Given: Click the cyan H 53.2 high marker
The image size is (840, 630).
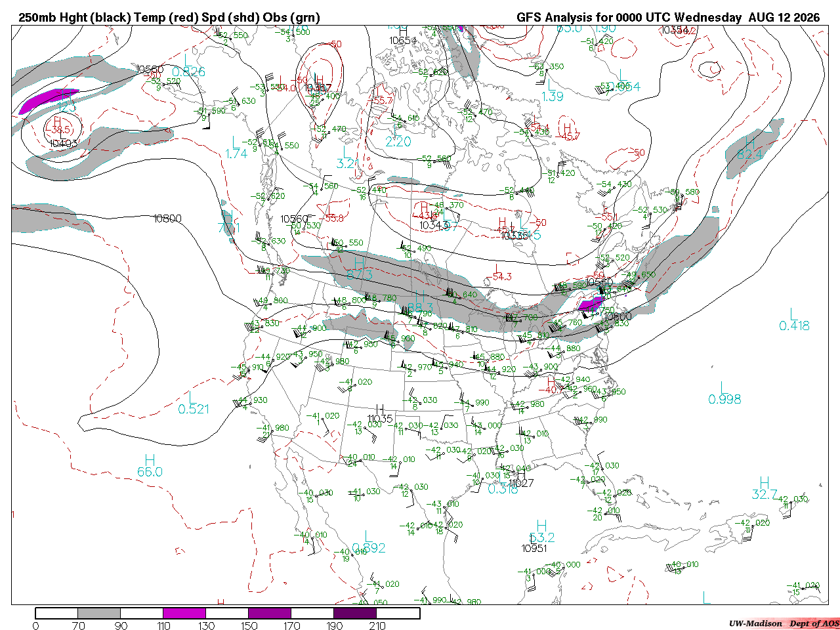Looking at the screenshot, I should pyautogui.click(x=541, y=532).
